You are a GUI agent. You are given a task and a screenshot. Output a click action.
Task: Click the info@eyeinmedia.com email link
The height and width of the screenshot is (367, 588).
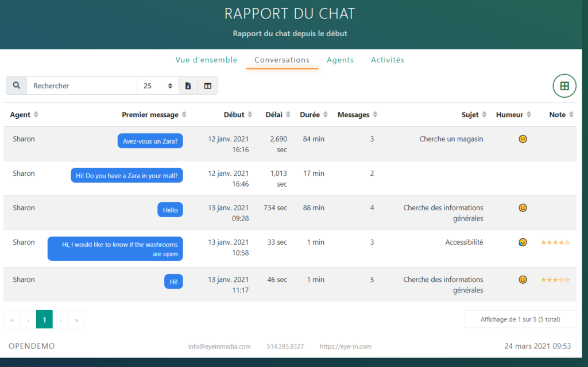(219, 346)
